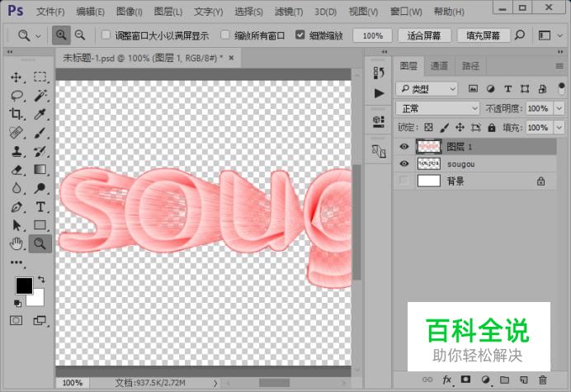The image size is (571, 392).
Task: Select the Gradient tool
Action: [x=40, y=169]
